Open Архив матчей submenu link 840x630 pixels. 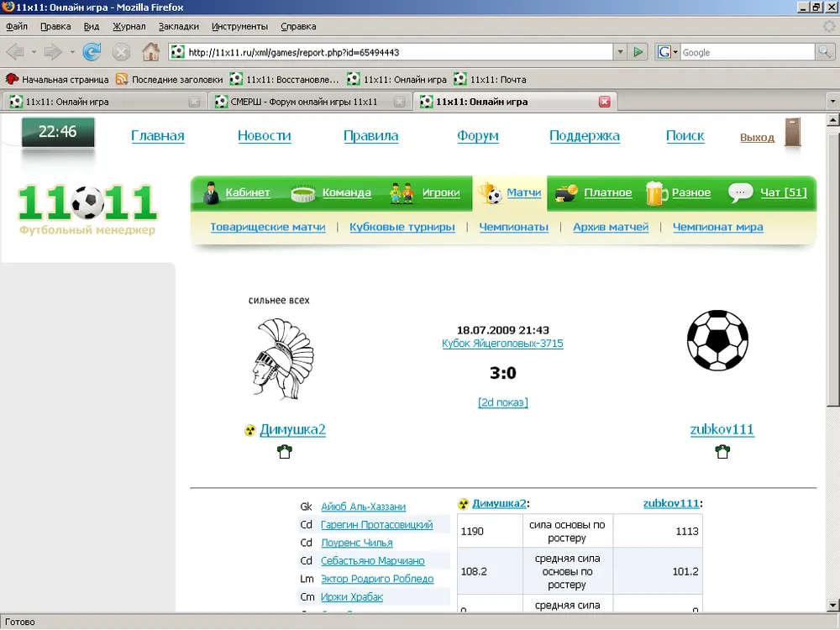[x=611, y=227]
